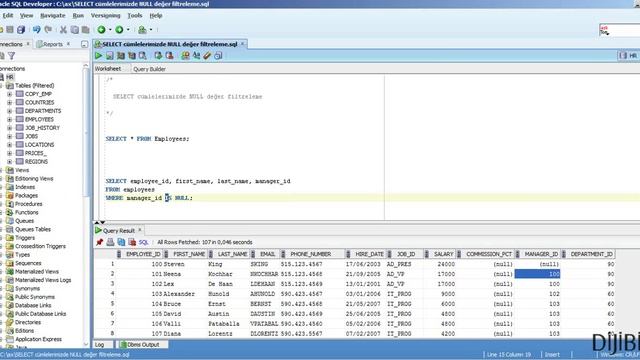This screenshot has height=360, width=640.
Task: Click the Clear (eraser) icon in the worksheet toolbar
Action: pos(207,56)
